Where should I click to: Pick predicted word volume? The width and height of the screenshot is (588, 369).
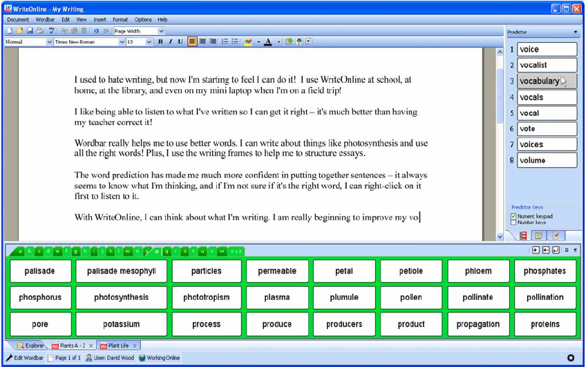[547, 160]
